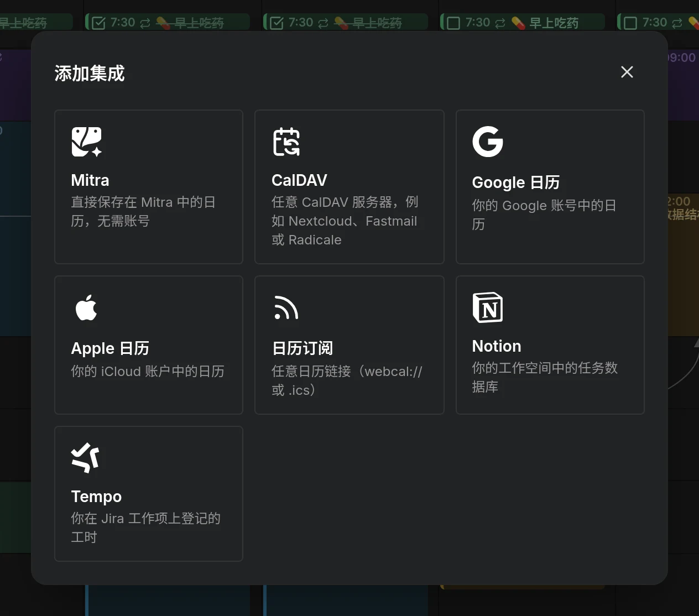
Task: Click the RSS feed subscription icon
Action: pos(286,307)
